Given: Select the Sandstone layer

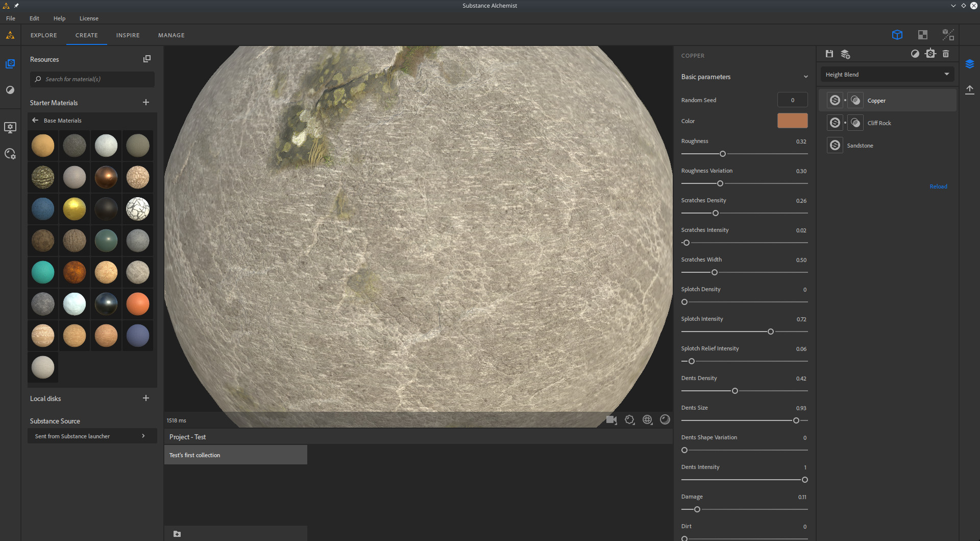Looking at the screenshot, I should 888,145.
